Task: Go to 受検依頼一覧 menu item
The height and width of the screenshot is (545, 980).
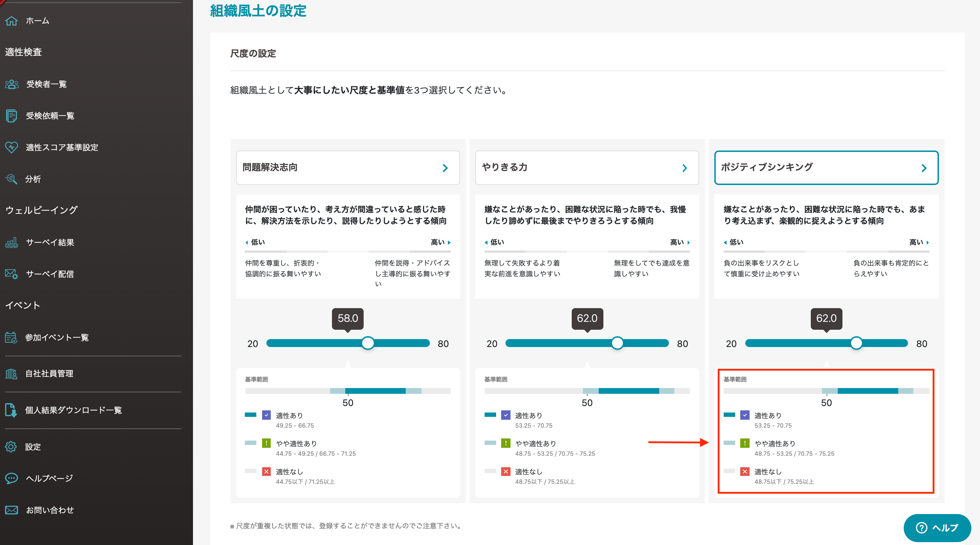Action: (x=50, y=116)
